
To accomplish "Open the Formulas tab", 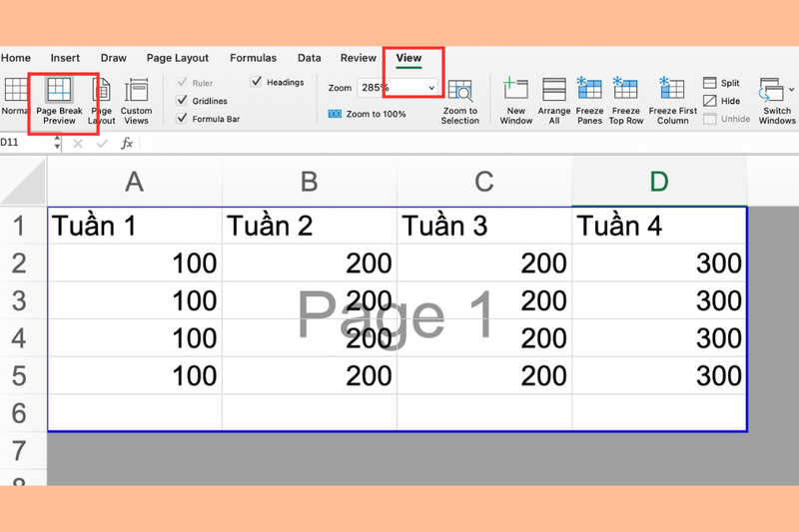I will tap(254, 58).
